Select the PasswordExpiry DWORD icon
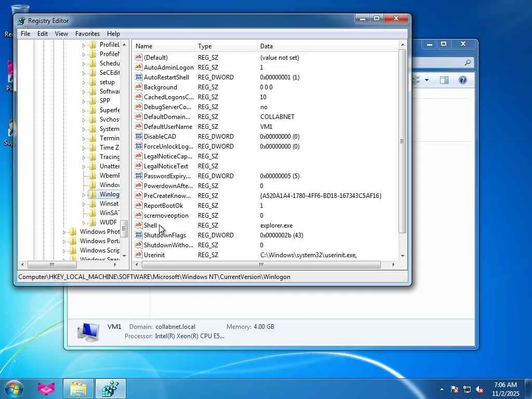This screenshot has height=399, width=532. [138, 176]
